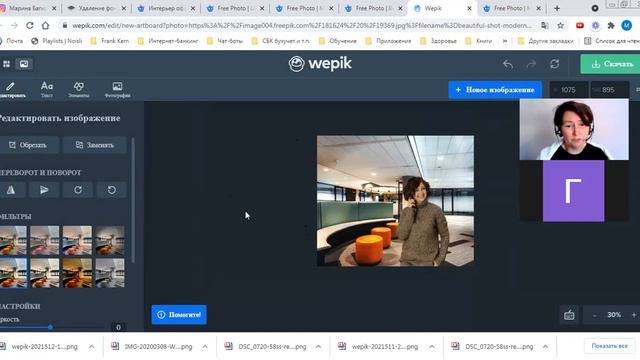The width and height of the screenshot is (640, 360).
Task: Open a new browser tab
Action: tap(557, 8)
